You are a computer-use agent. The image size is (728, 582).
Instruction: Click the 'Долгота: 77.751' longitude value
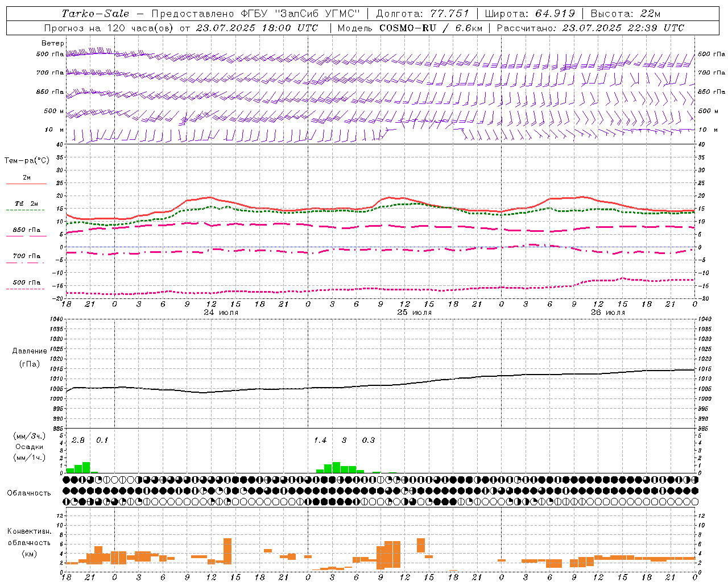[x=423, y=14]
